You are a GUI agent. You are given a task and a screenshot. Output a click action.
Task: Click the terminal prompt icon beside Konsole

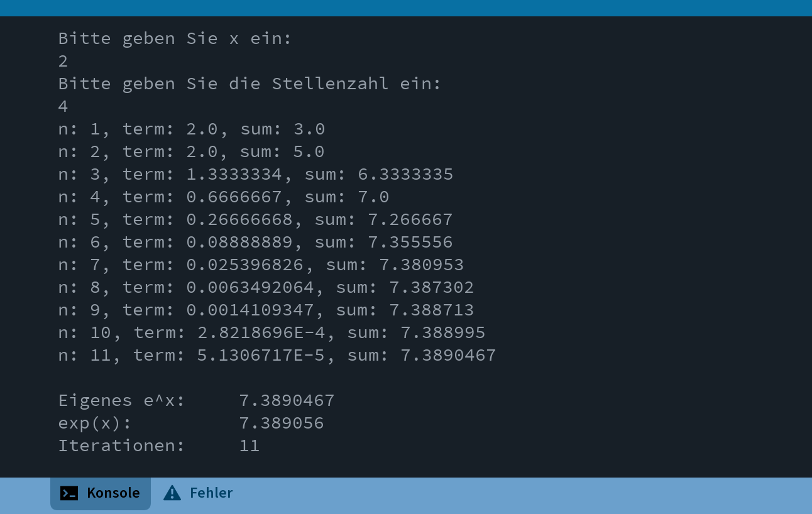(x=69, y=493)
